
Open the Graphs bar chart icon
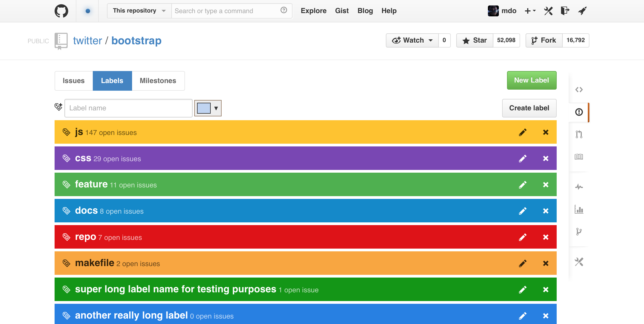tap(579, 209)
